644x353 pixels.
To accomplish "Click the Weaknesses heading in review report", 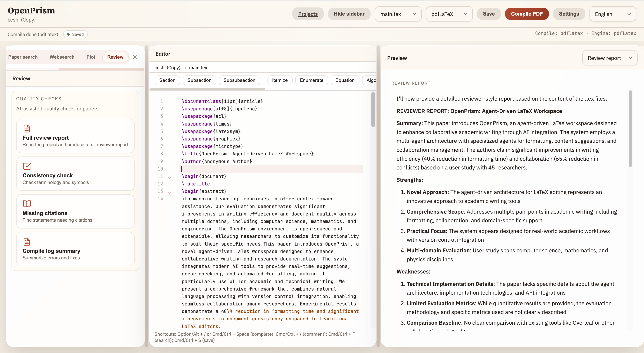I will pos(413,272).
